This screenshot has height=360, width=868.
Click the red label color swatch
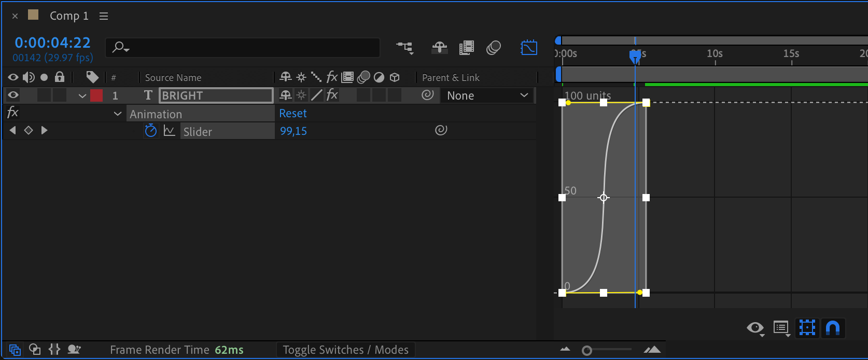[96, 95]
